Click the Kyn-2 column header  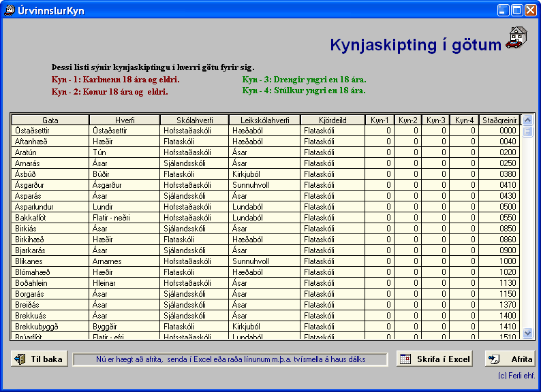408,120
